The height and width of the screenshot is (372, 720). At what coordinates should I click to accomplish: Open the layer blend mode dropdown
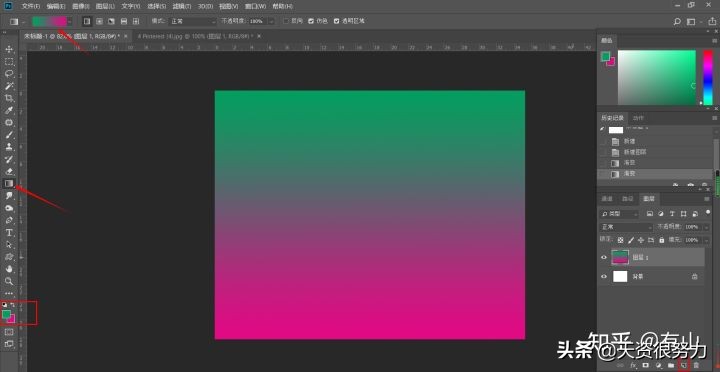click(x=626, y=227)
